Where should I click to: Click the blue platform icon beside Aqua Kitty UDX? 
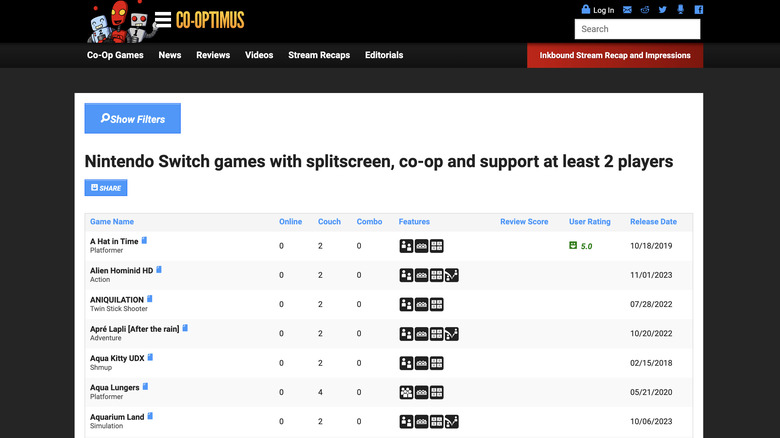pyautogui.click(x=150, y=357)
